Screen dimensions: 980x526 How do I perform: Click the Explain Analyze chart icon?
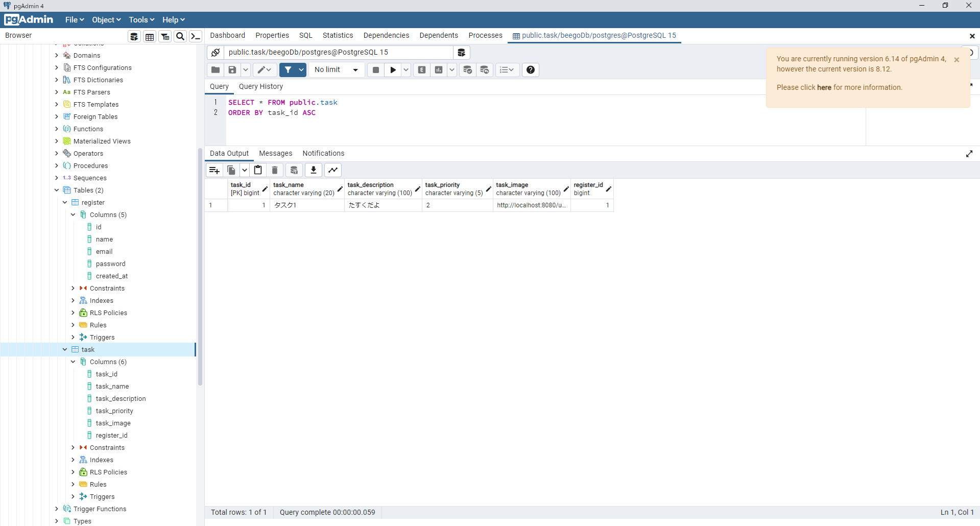(x=439, y=70)
